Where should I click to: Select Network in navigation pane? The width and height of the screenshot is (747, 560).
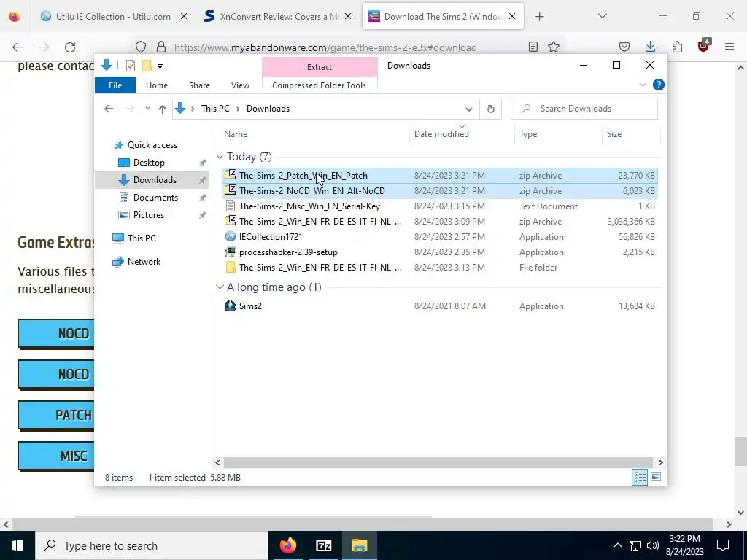(x=144, y=262)
